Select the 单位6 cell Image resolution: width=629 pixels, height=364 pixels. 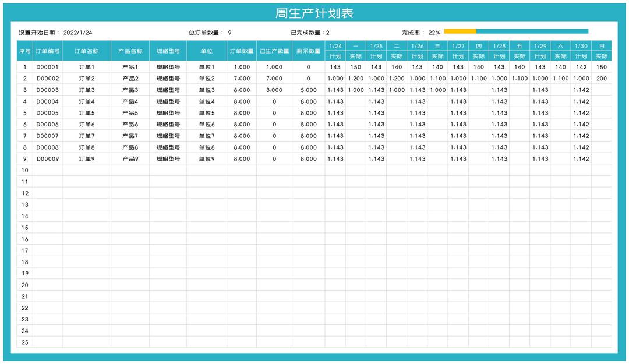point(207,125)
